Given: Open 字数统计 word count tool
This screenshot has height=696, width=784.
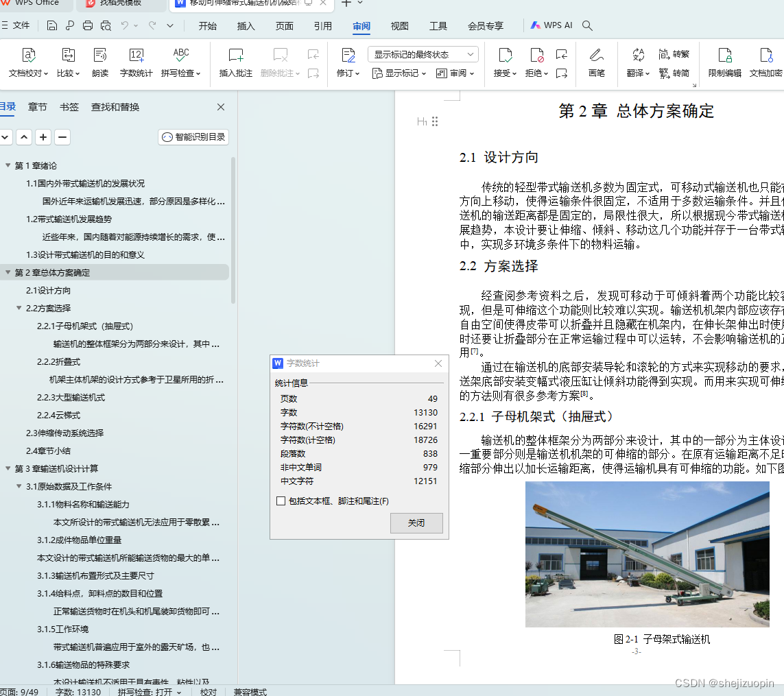Looking at the screenshot, I should (x=136, y=62).
